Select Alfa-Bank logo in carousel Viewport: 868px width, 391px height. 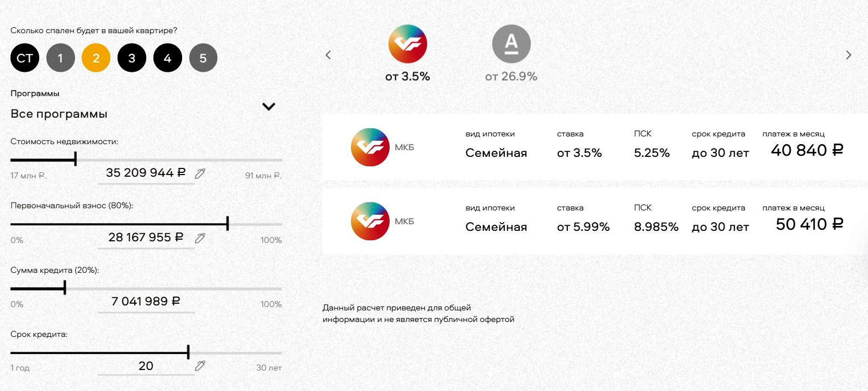511,44
